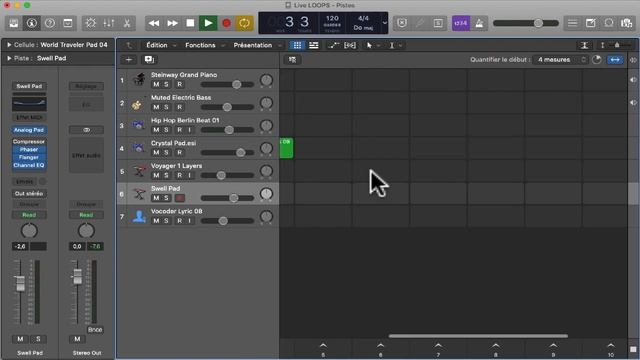
Task: Trigger scene 7 arrow at grid bottom
Action: [x=438, y=346]
